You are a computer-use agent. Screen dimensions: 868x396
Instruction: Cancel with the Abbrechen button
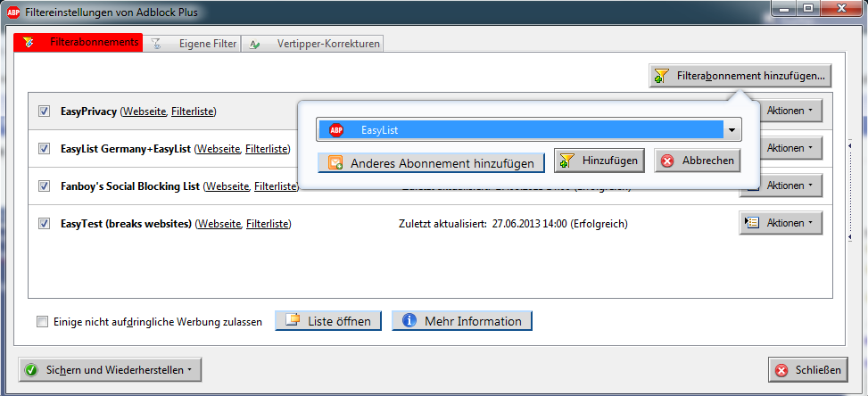coord(698,161)
